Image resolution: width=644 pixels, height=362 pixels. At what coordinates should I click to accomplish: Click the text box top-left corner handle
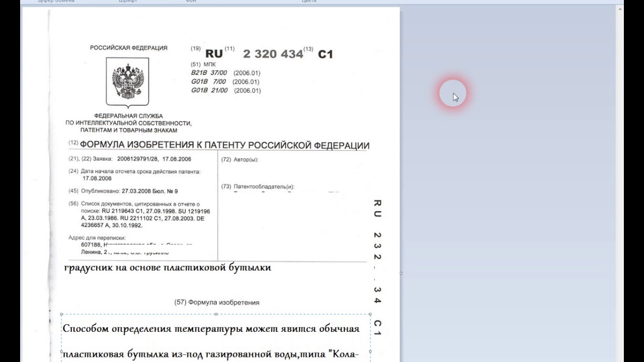coord(61,314)
